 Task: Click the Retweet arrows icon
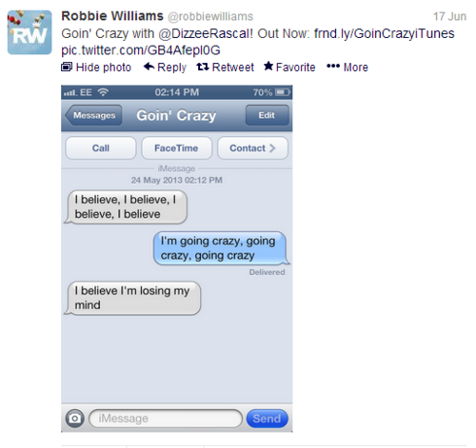coord(203,67)
